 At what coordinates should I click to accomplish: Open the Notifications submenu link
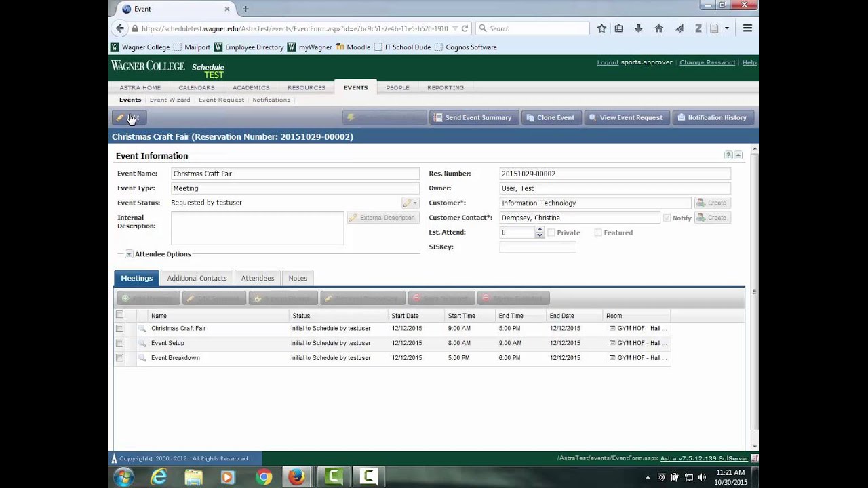coord(271,100)
